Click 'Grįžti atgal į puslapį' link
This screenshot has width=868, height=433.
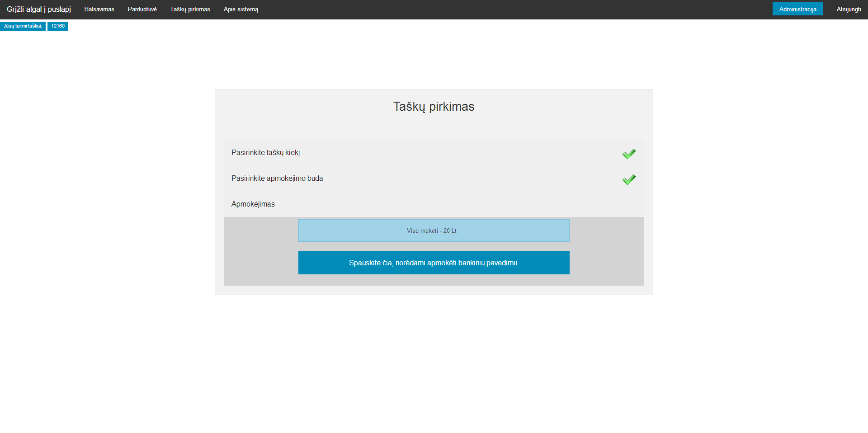(x=39, y=9)
